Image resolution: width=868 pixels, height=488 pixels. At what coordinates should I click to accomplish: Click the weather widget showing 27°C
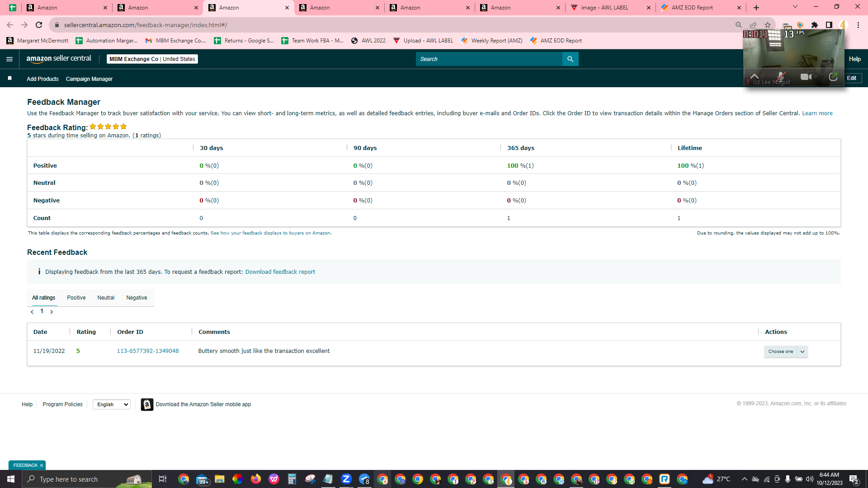pyautogui.click(x=717, y=479)
